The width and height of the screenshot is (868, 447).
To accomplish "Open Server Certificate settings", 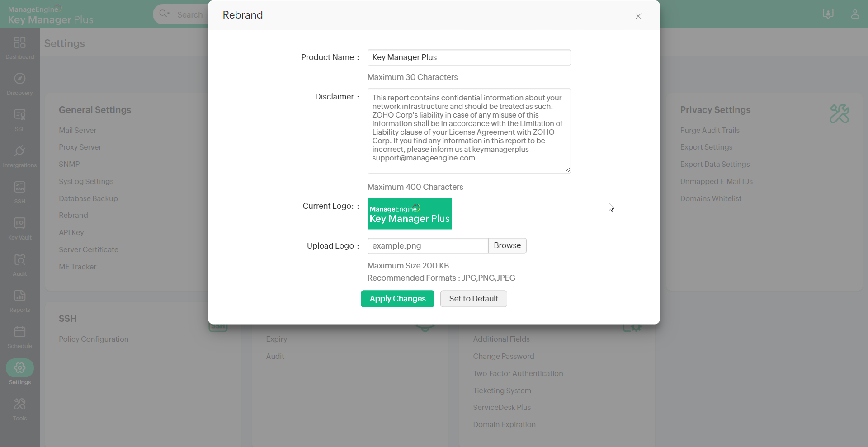I will pyautogui.click(x=89, y=250).
